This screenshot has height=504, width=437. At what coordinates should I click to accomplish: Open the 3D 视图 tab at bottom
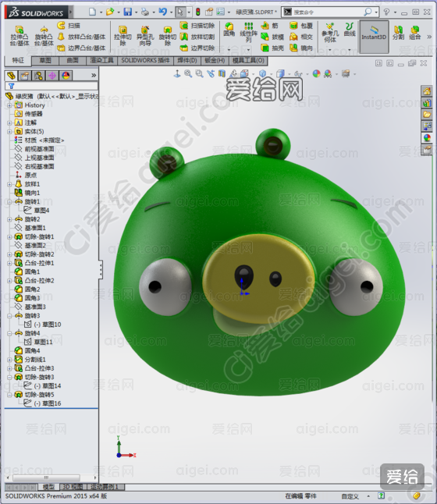tap(73, 487)
